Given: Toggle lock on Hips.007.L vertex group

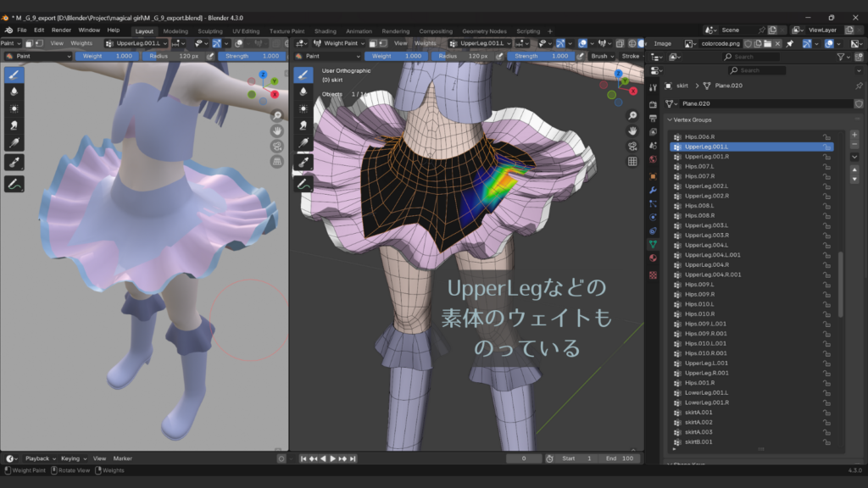Looking at the screenshot, I should 826,167.
